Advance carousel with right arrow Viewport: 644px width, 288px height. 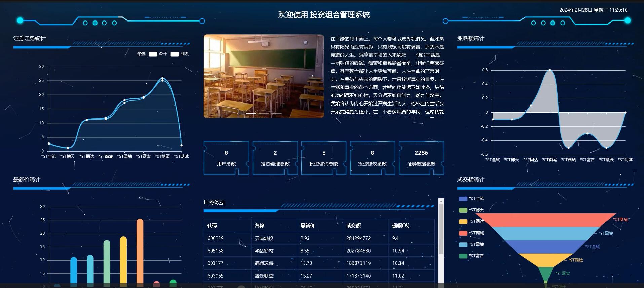pos(312,76)
